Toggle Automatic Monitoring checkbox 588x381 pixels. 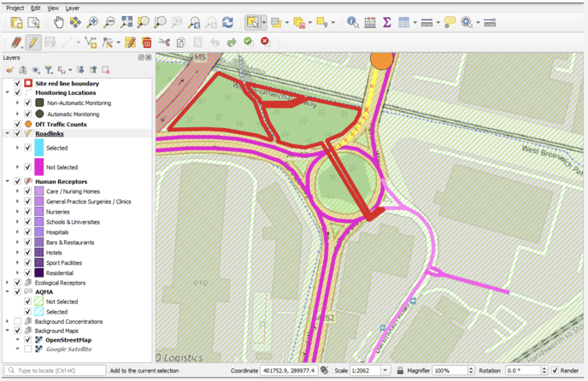(27, 114)
